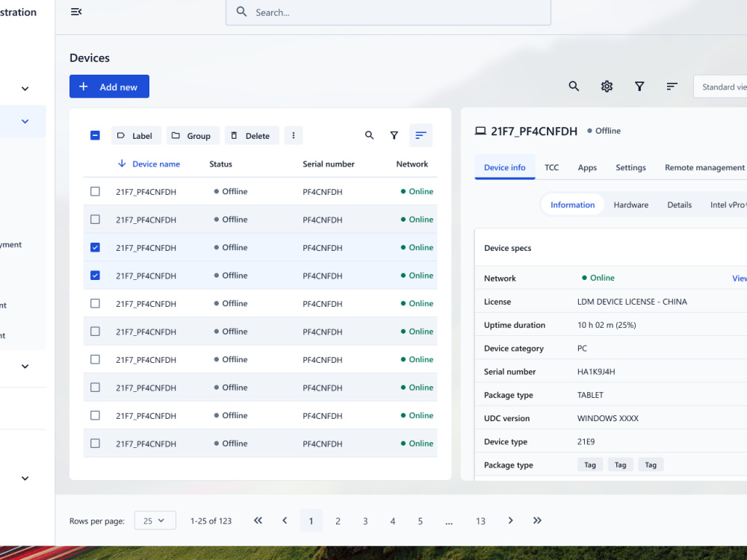This screenshot has height=560, width=747.
Task: Select the Details sub-tab
Action: tap(679, 205)
